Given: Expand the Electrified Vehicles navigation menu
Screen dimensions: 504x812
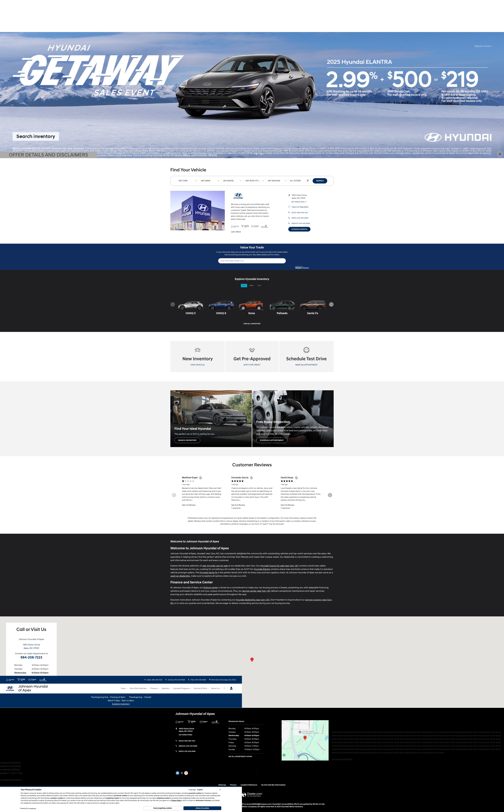Looking at the screenshot, I should [139, 688].
